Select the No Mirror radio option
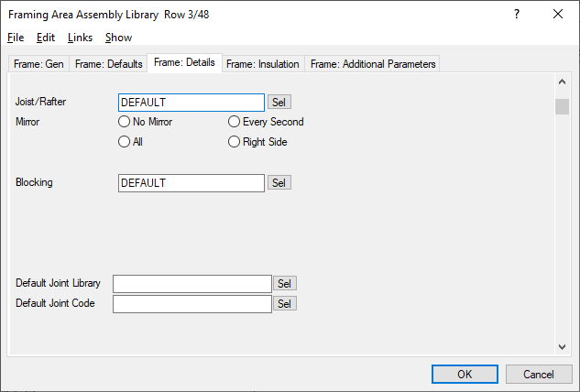Image resolution: width=580 pixels, height=392 pixels. click(125, 122)
